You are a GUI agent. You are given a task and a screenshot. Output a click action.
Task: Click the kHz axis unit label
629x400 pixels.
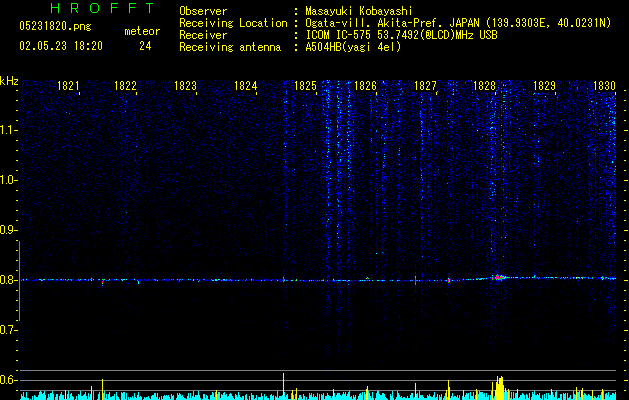[x=9, y=81]
